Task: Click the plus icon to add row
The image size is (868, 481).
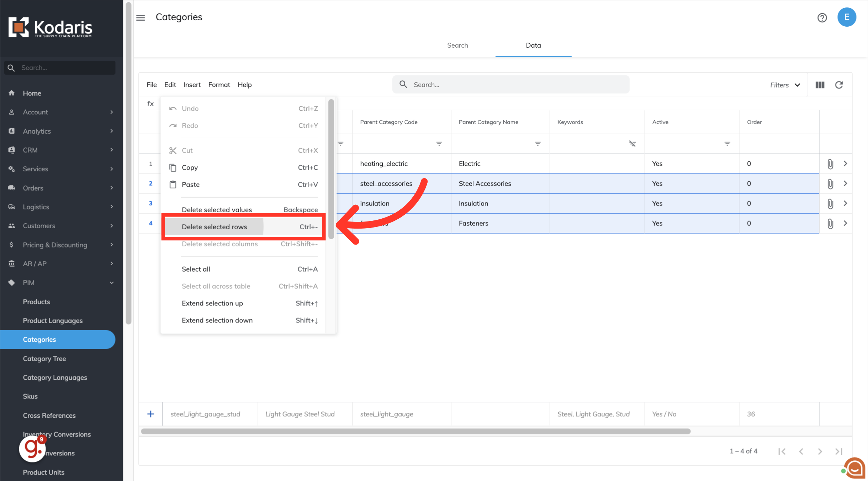Action: pos(150,414)
